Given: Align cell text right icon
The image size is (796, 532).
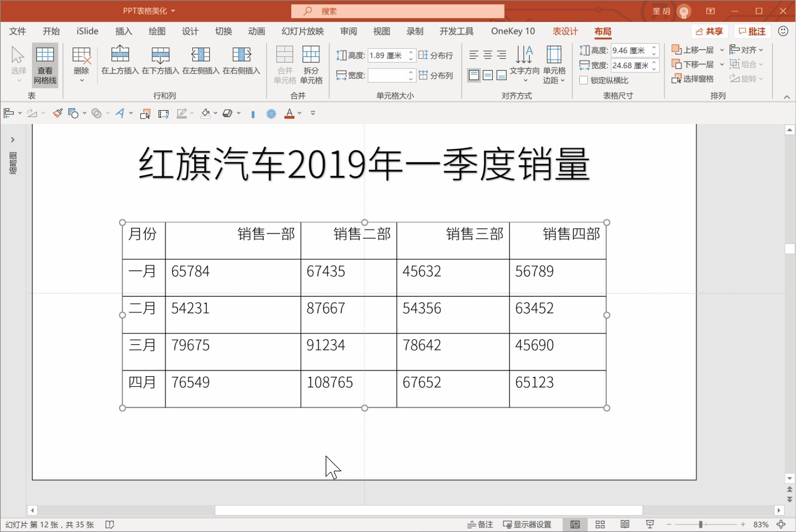Looking at the screenshot, I should pos(502,55).
